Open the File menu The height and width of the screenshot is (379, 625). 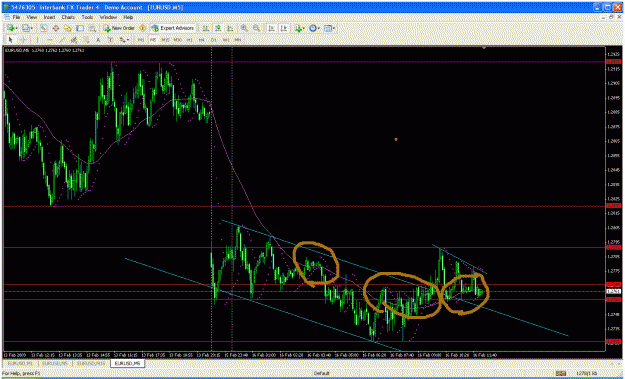click(16, 17)
